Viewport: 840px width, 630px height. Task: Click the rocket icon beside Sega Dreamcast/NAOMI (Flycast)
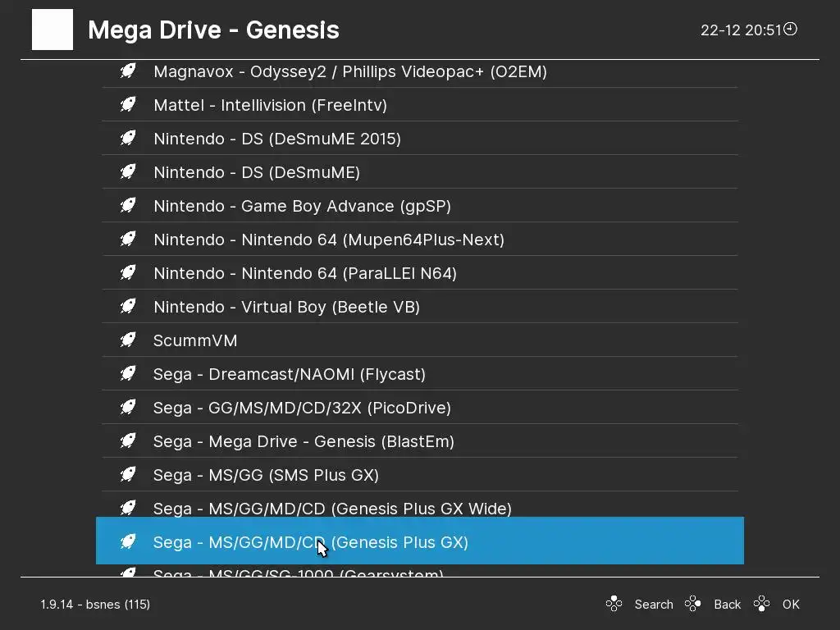tap(128, 373)
